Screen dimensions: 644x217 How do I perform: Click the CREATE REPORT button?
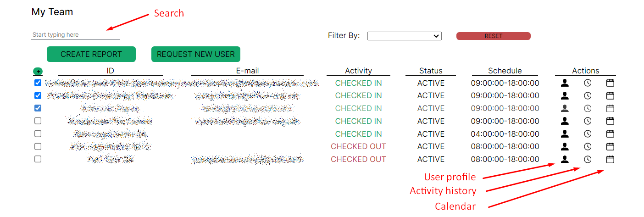(x=91, y=54)
